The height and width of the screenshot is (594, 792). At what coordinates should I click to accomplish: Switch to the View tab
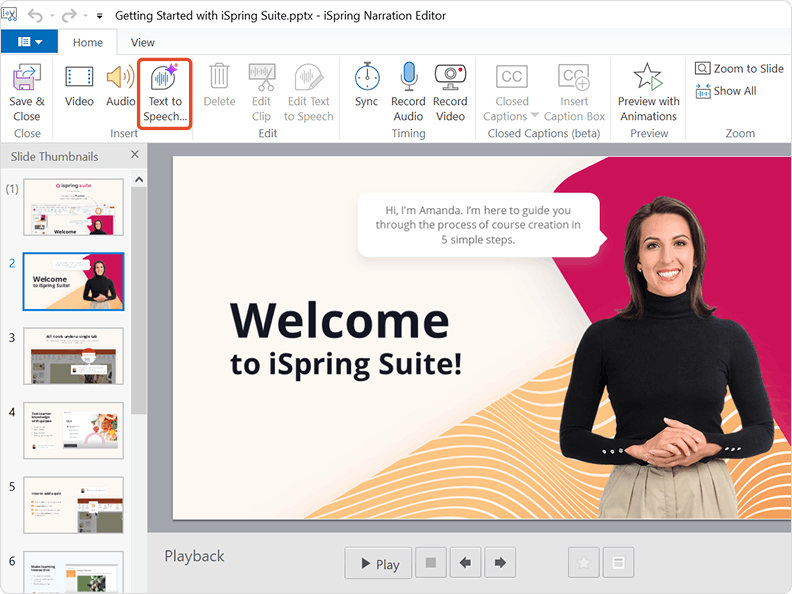pos(142,42)
